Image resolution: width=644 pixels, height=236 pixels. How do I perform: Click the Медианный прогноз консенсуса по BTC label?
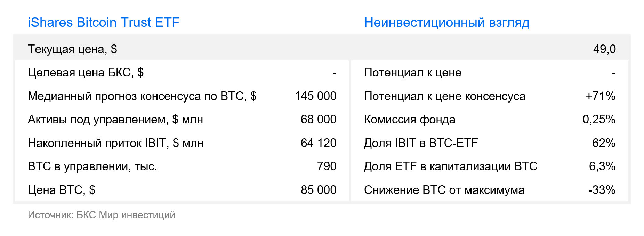pyautogui.click(x=142, y=96)
